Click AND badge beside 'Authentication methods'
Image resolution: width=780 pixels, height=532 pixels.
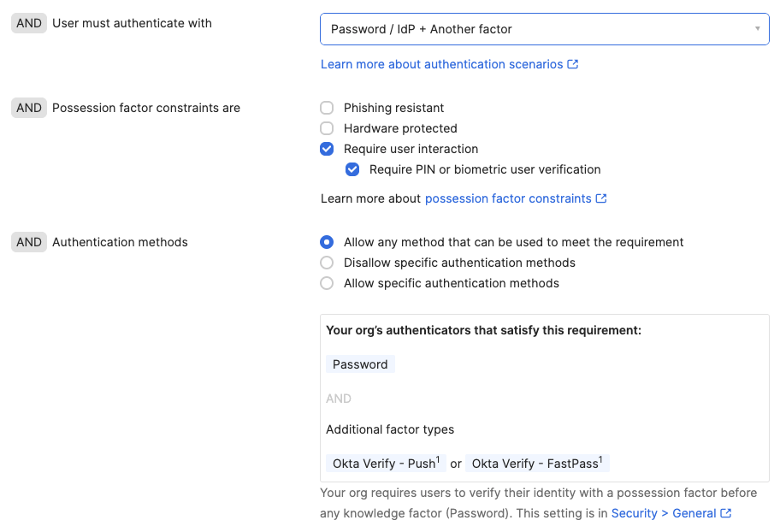29,242
